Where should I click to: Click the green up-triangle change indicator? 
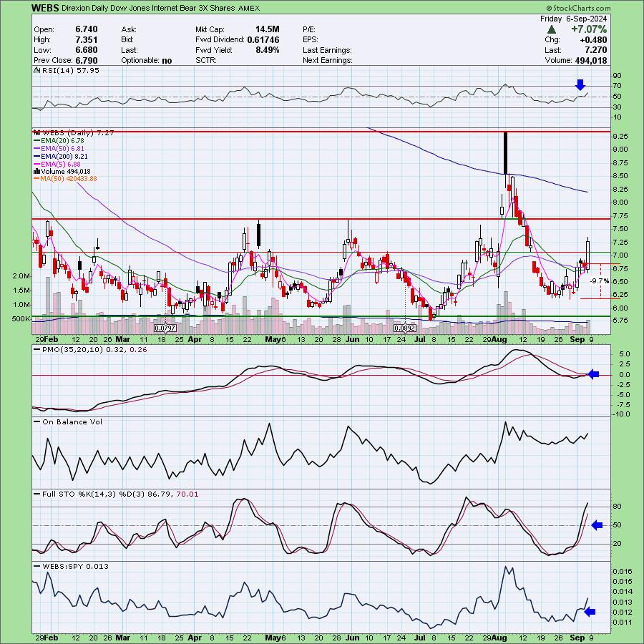(552, 29)
